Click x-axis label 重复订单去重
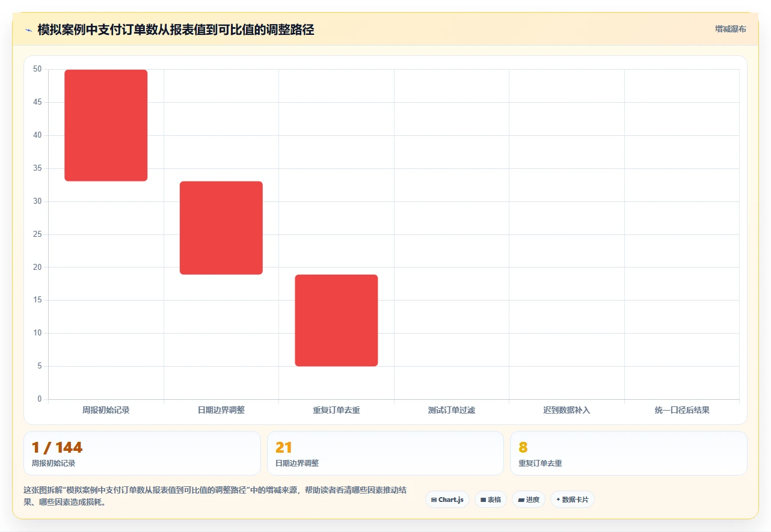The height and width of the screenshot is (532, 771). 336,410
